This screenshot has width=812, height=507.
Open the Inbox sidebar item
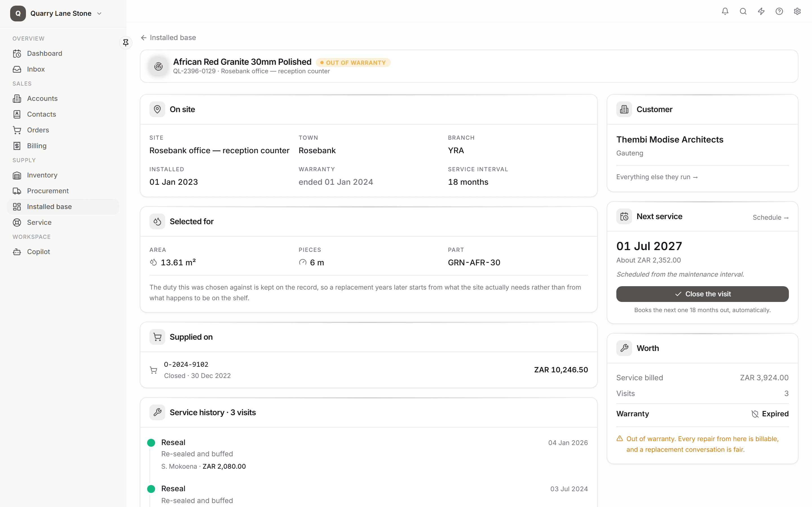[x=63, y=69]
